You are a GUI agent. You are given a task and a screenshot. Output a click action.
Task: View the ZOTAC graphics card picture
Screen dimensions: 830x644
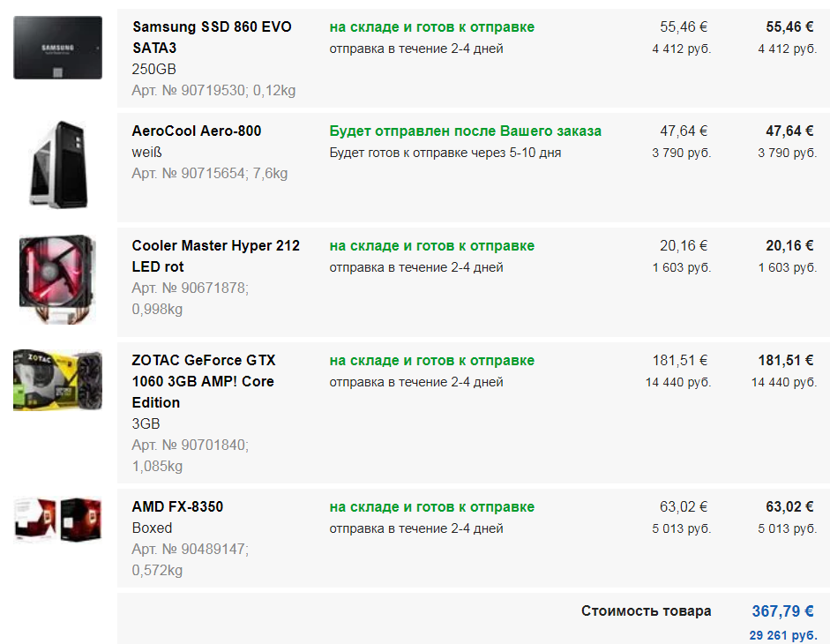pyautogui.click(x=57, y=380)
